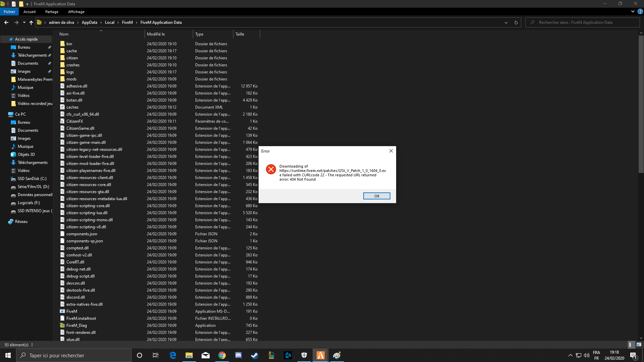The height and width of the screenshot is (362, 644).
Task: Pin Téléchargements in Quick Access
Action: [50, 55]
